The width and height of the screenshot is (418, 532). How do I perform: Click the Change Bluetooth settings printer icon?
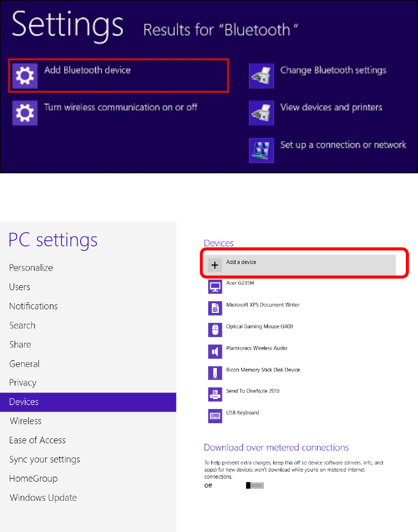[261, 76]
